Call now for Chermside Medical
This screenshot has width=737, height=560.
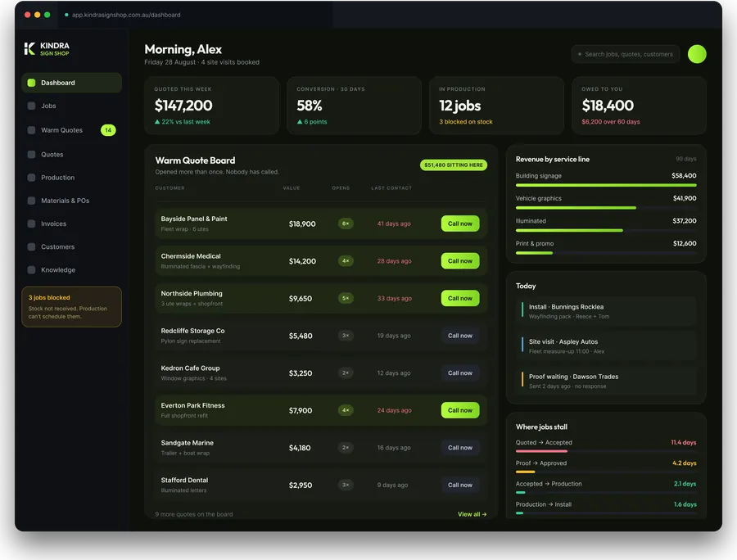tap(460, 260)
